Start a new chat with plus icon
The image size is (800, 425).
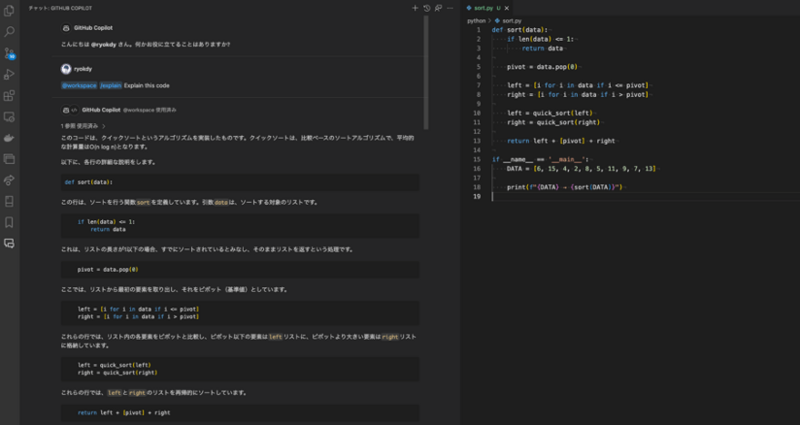415,7
